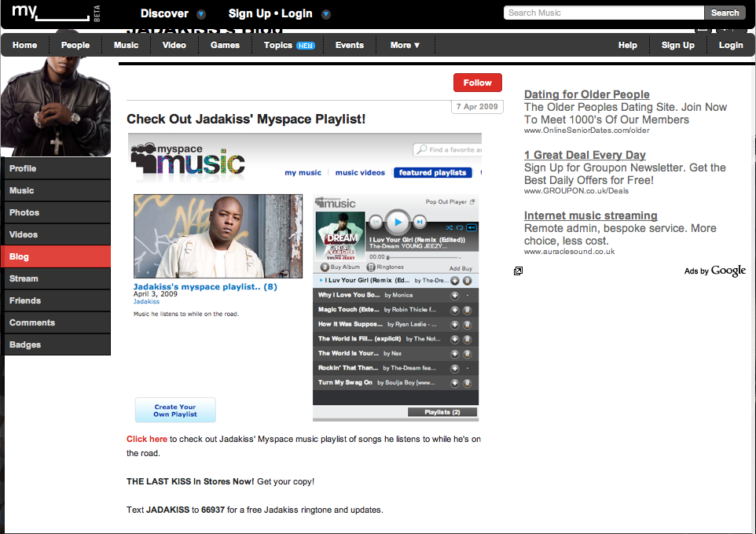Click the ad choices icon beside Ads by Google
756x534 pixels.
[x=519, y=271]
